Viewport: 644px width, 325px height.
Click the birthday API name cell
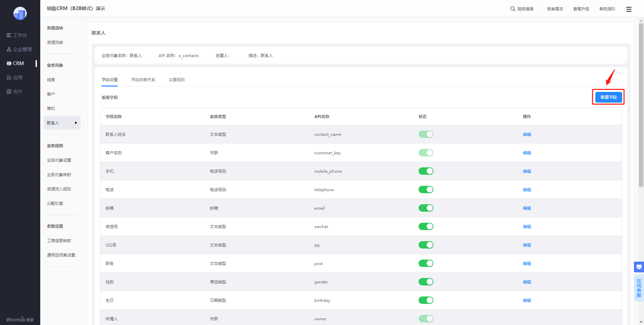click(322, 301)
